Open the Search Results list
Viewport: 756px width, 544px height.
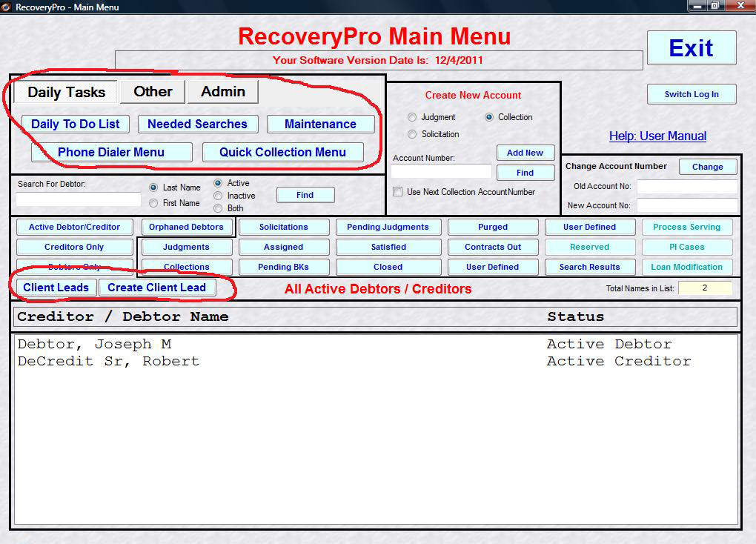click(x=590, y=267)
